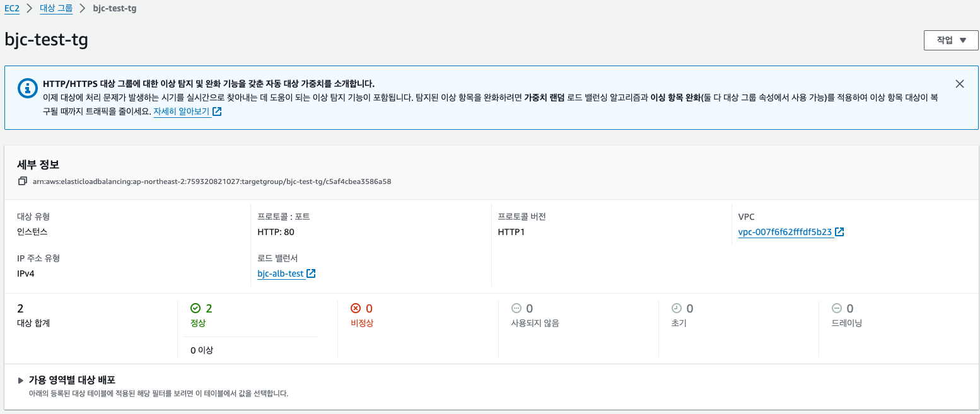Click external link icon beside VPC ID
980x414 pixels.
point(839,232)
